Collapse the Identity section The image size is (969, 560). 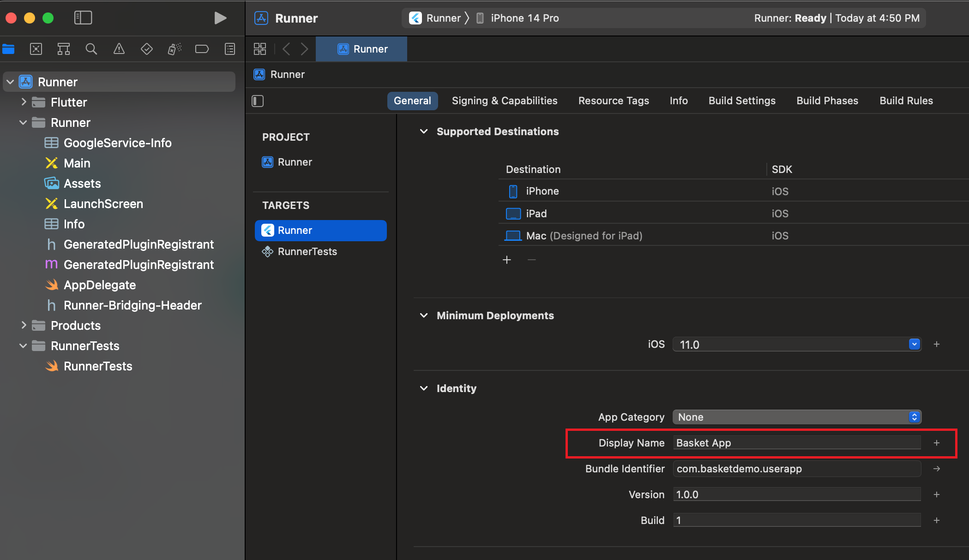(424, 388)
